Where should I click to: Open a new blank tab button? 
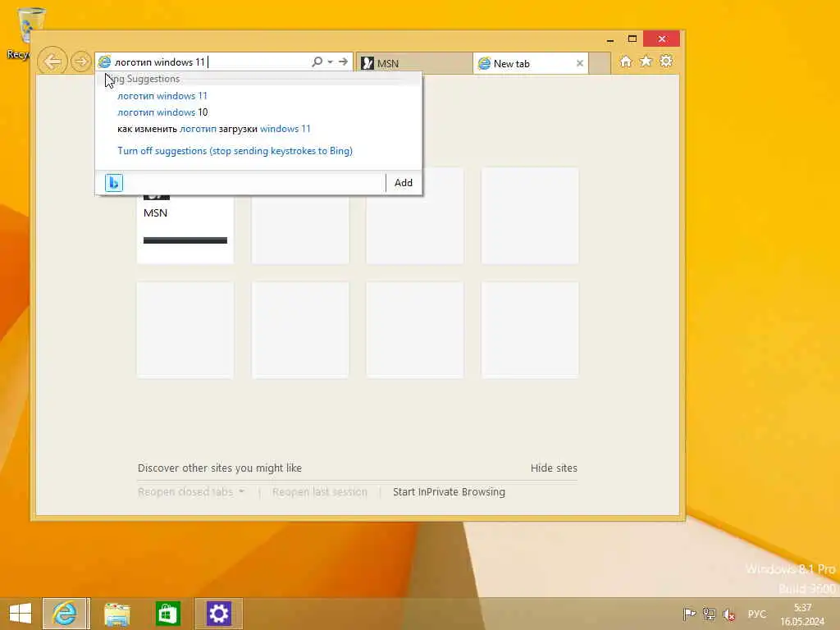pos(600,63)
